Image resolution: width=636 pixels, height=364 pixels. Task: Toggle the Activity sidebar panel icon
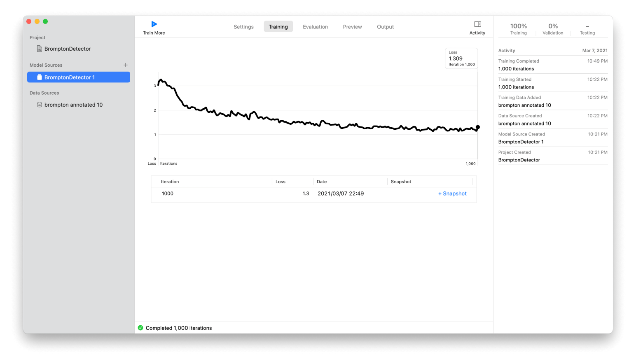click(x=477, y=24)
